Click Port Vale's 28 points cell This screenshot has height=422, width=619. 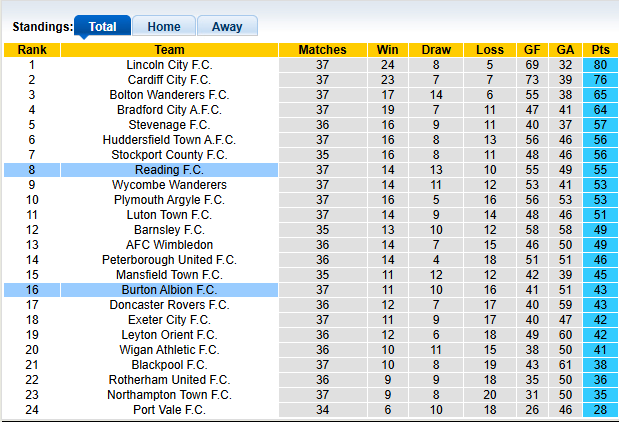600,410
